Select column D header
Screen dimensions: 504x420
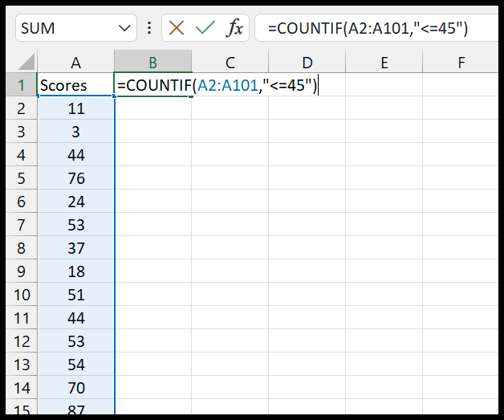coord(307,62)
